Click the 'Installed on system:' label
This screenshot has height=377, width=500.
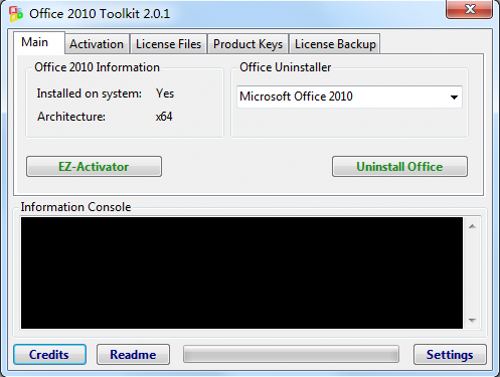pyautogui.click(x=89, y=93)
